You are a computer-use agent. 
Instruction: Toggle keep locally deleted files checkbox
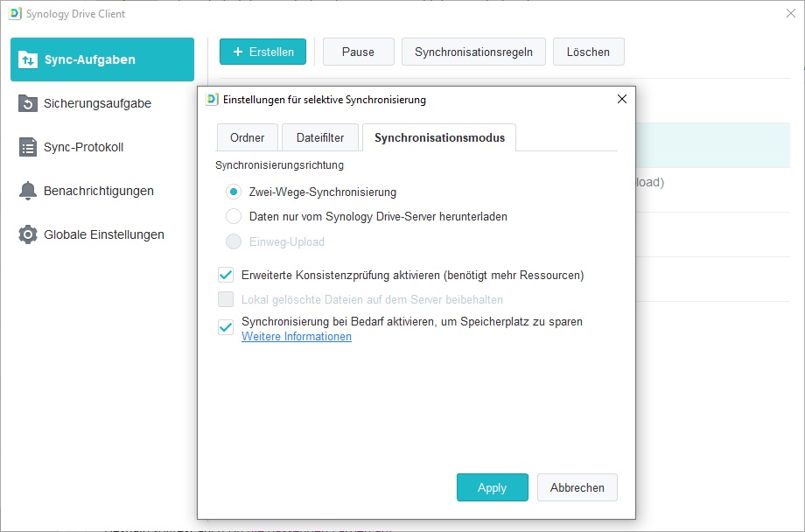[226, 299]
